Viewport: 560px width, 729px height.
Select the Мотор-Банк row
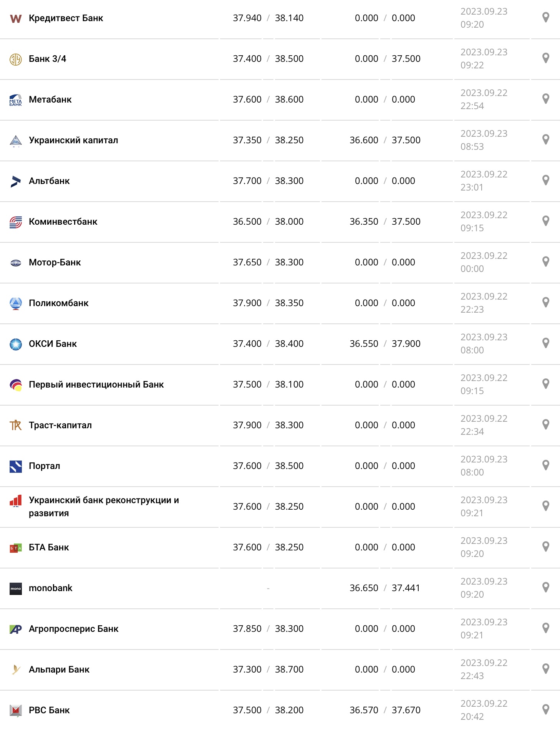tap(55, 262)
